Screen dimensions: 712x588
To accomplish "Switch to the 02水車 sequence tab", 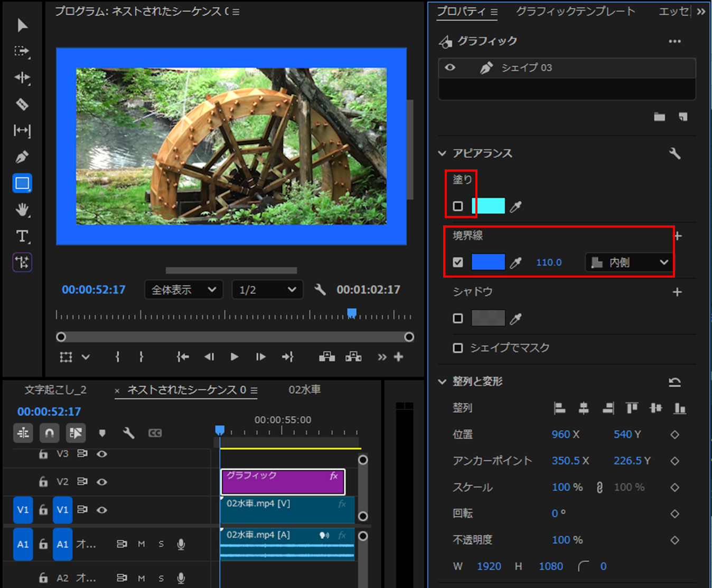I will 305,390.
